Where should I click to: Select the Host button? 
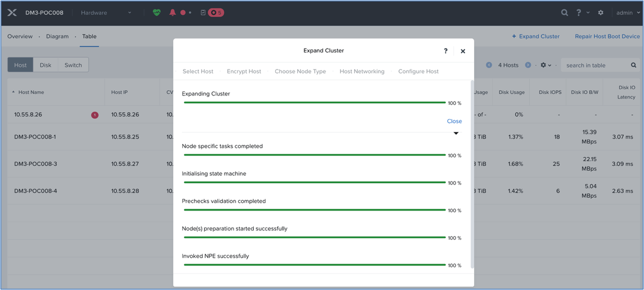pyautogui.click(x=21, y=65)
